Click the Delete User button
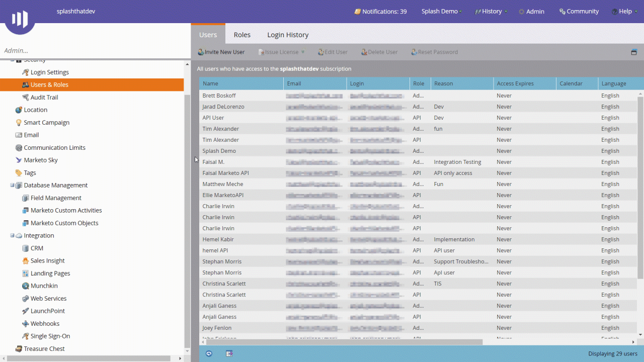 379,52
